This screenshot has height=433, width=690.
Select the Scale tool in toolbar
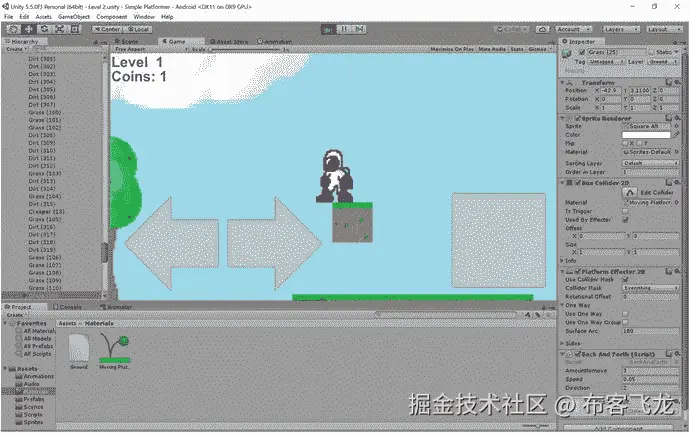click(60, 29)
